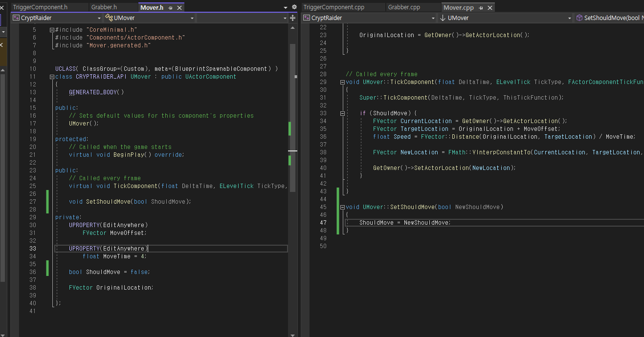Collapse the #include block in Mover.h
The height and width of the screenshot is (337, 644).
(52, 30)
